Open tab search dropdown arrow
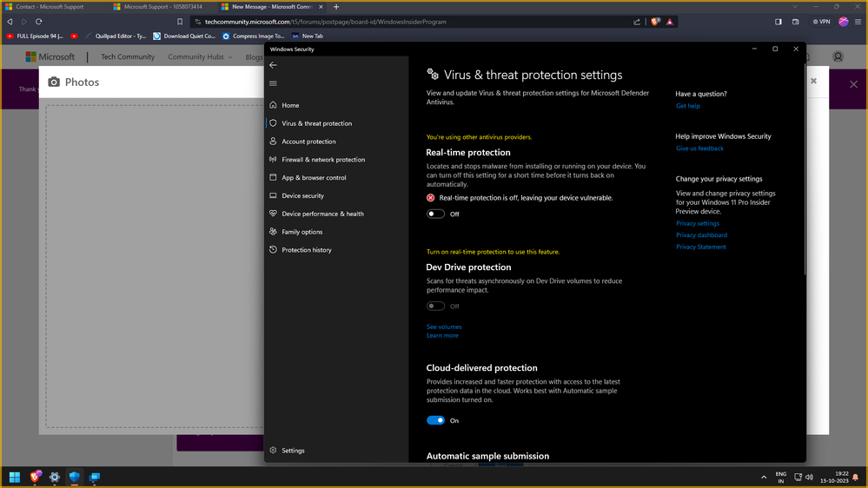868x488 pixels. pyautogui.click(x=795, y=7)
